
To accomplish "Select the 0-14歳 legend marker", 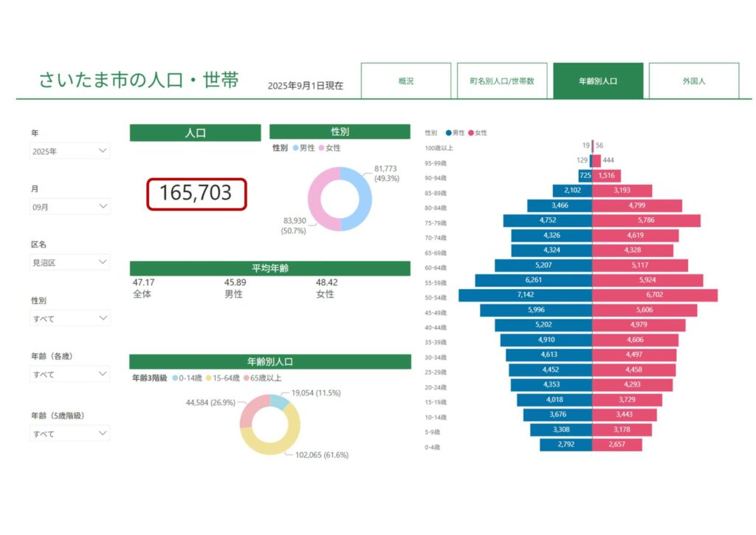I will pos(175,378).
